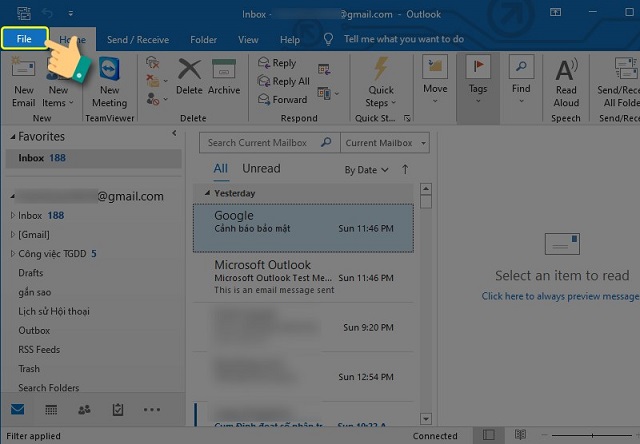The height and width of the screenshot is (444, 640).
Task: Open the Google security alert email
Action: pyautogui.click(x=303, y=228)
